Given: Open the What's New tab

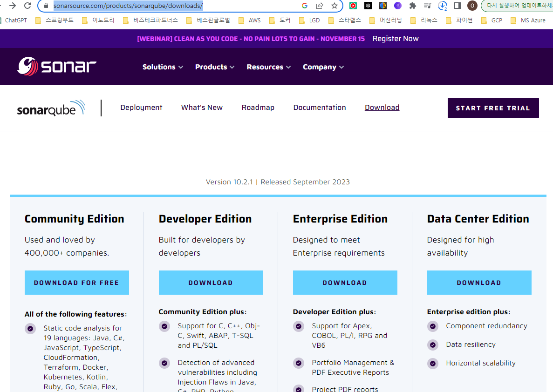Looking at the screenshot, I should pos(202,108).
